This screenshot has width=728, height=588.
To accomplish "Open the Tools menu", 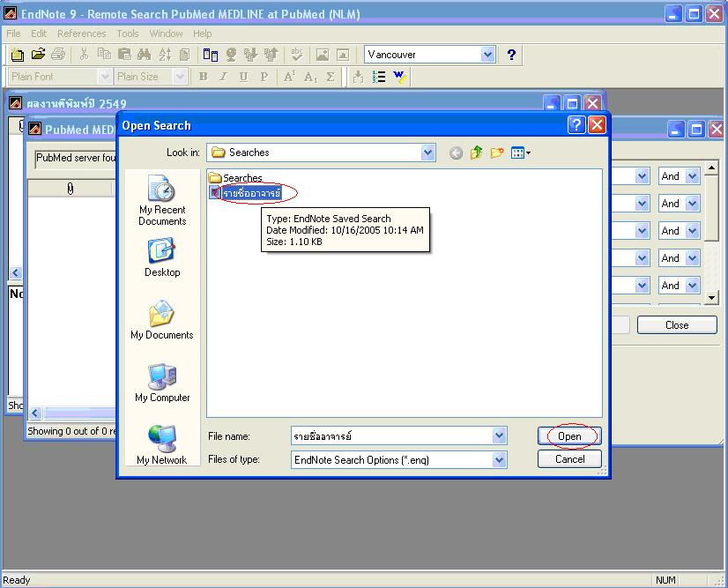I will (x=128, y=33).
